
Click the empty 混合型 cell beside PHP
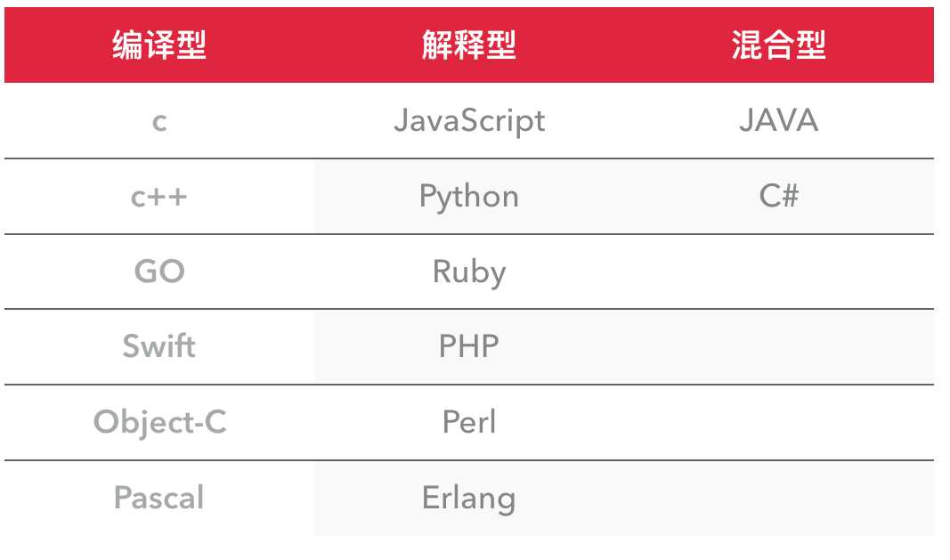tap(778, 346)
